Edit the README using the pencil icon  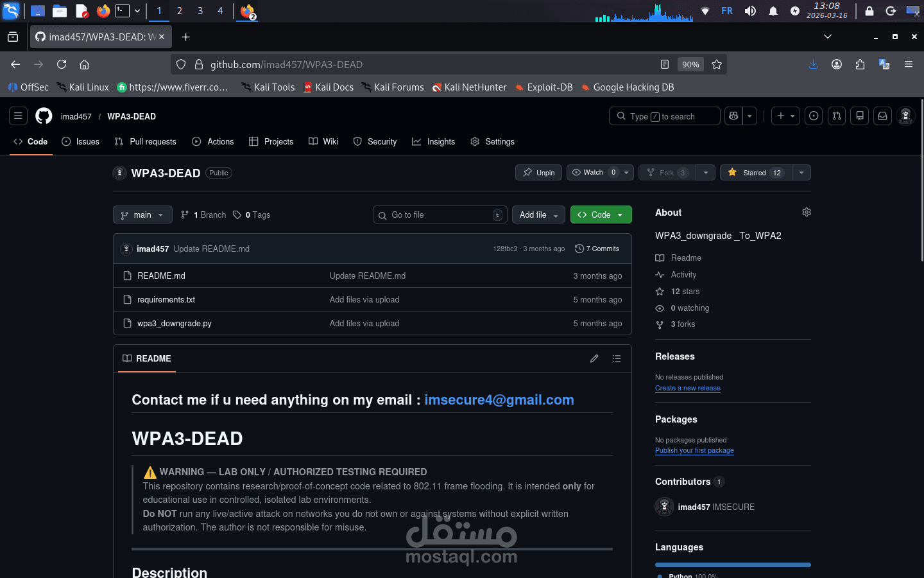click(x=594, y=358)
